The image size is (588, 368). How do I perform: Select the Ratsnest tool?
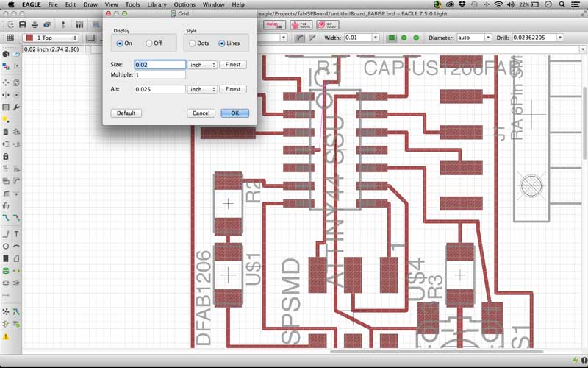[x=6, y=311]
